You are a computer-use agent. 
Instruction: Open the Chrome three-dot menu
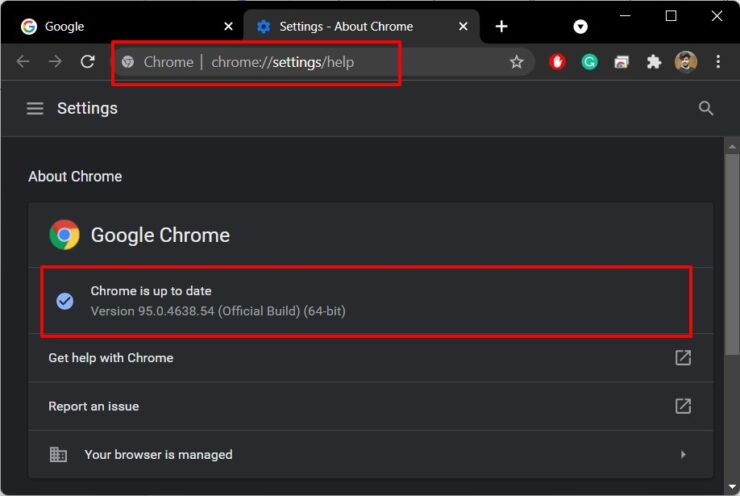718,62
